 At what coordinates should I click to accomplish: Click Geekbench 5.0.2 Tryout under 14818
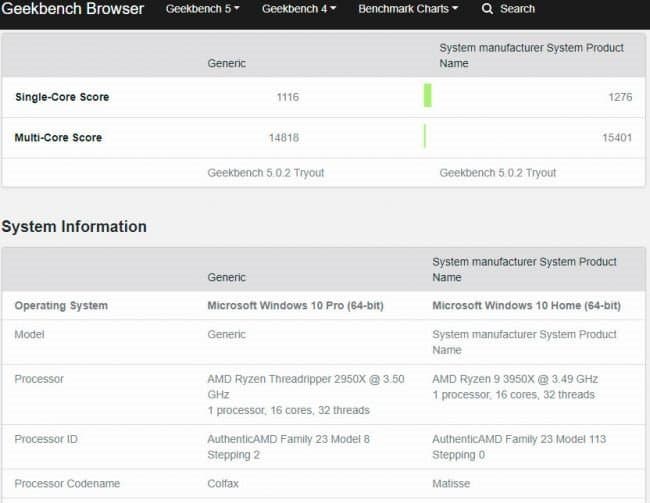coord(266,173)
